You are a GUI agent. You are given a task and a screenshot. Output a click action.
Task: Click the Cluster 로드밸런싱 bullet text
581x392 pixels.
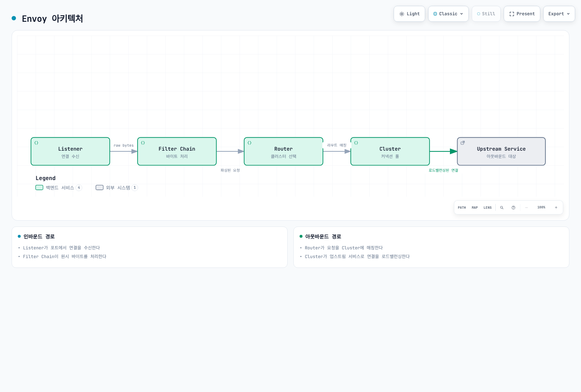[357, 257]
